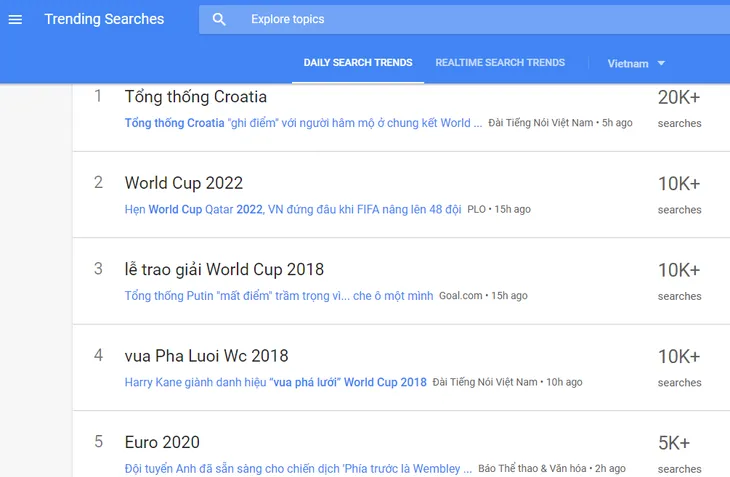Click the Trending Searches title
Screen dimensions: 730x477
(x=104, y=19)
